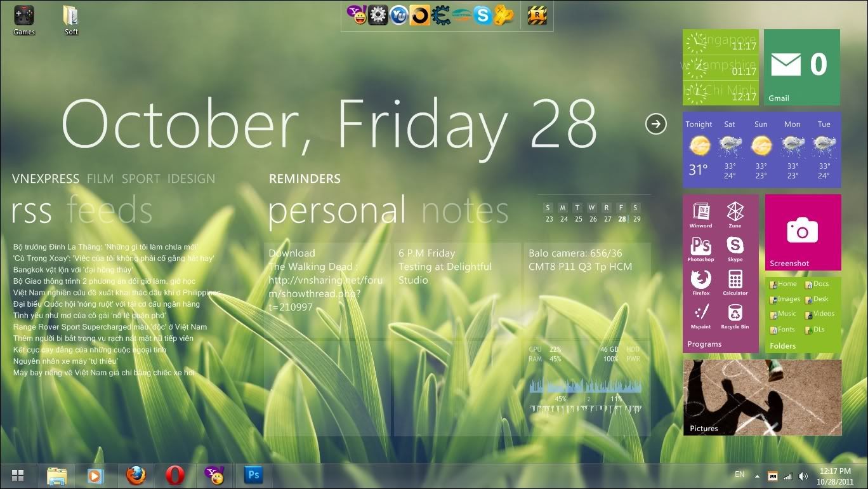868x489 pixels.
Task: Open the taskbar clock showing 12:17 PM
Action: pyautogui.click(x=836, y=476)
